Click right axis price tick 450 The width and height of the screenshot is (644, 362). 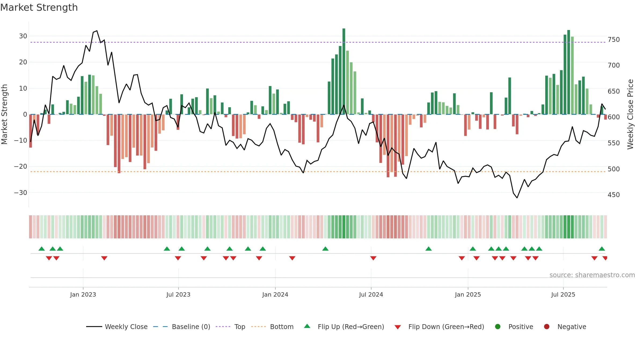pyautogui.click(x=614, y=195)
